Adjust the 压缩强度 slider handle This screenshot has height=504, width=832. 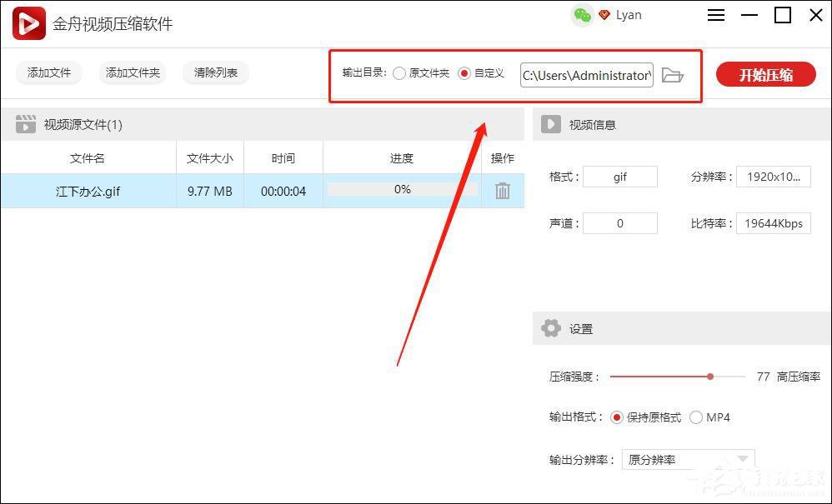(710, 377)
